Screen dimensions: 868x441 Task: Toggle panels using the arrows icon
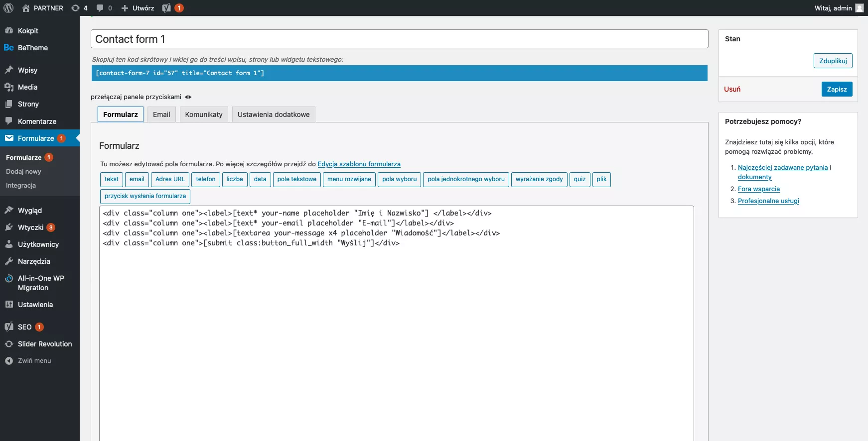click(188, 97)
